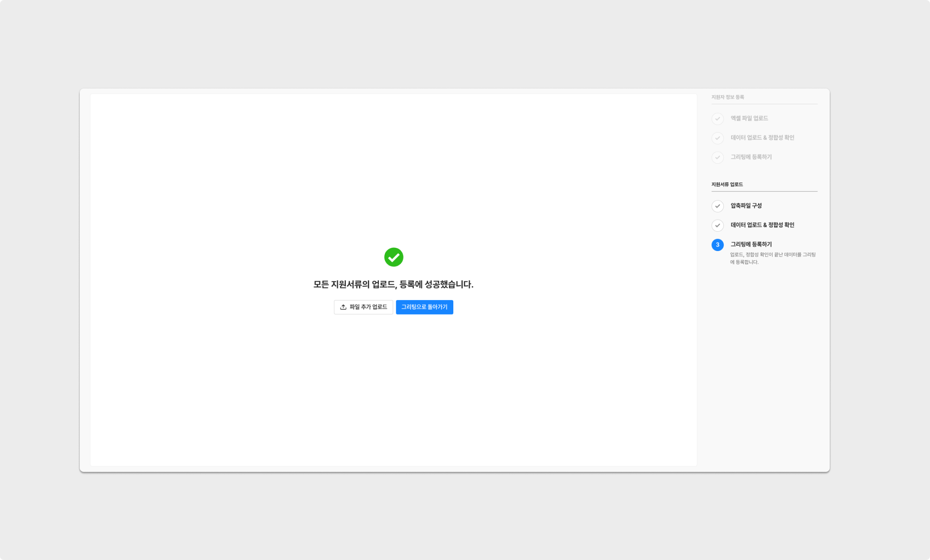The height and width of the screenshot is (560, 930).
Task: Click the 지원서류 업로드 section header
Action: (727, 184)
